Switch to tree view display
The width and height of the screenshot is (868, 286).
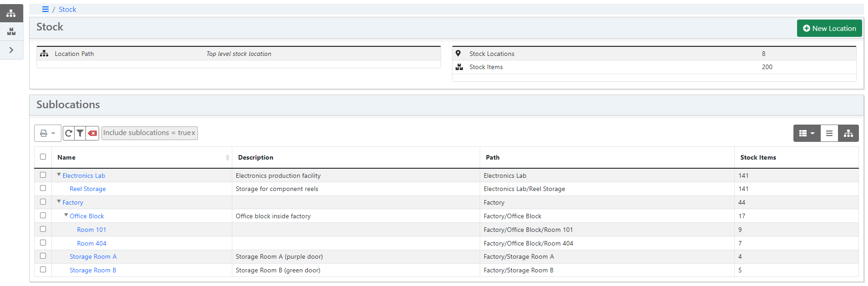(x=848, y=133)
